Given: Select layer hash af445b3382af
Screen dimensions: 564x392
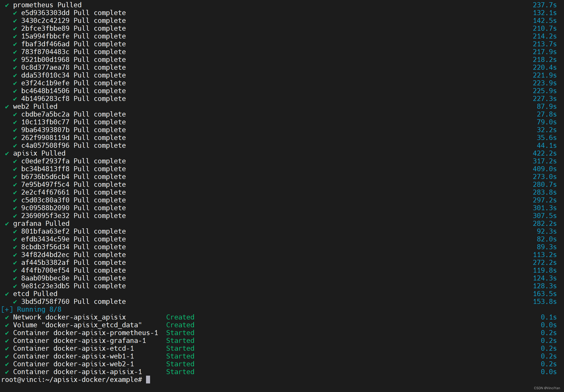Looking at the screenshot, I should tap(45, 263).
